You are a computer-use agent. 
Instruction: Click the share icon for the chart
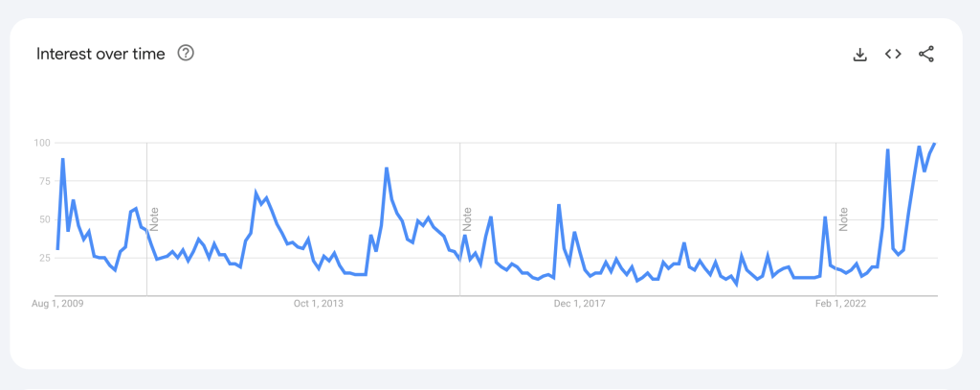[925, 55]
